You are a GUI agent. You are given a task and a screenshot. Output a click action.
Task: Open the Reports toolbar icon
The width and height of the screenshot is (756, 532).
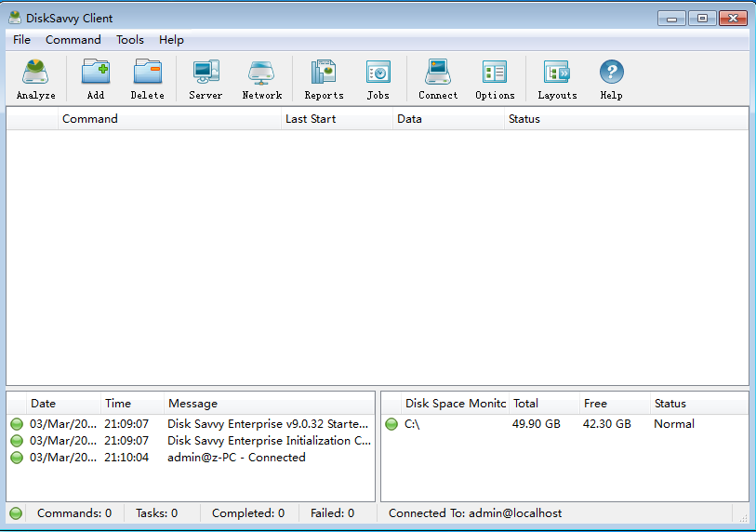(324, 73)
